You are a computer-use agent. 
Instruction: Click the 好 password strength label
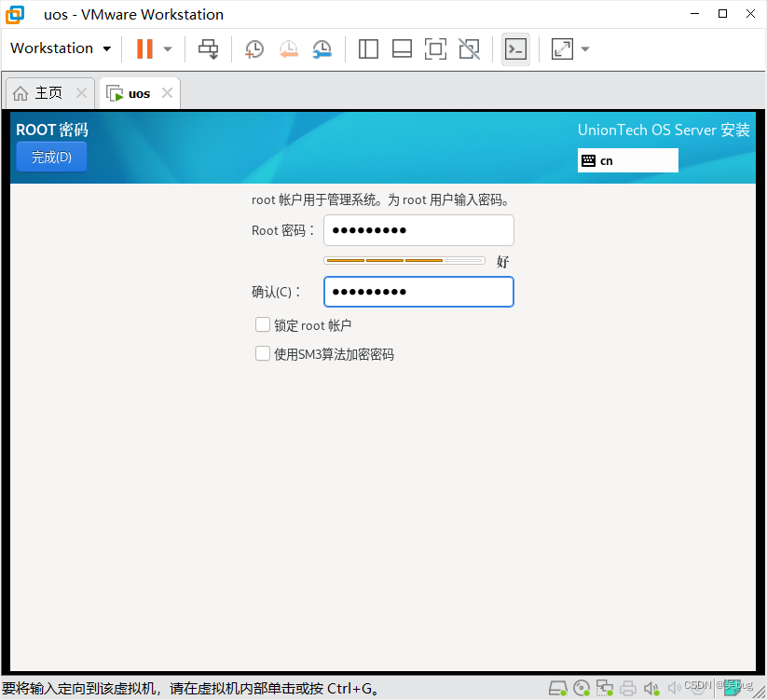503,262
